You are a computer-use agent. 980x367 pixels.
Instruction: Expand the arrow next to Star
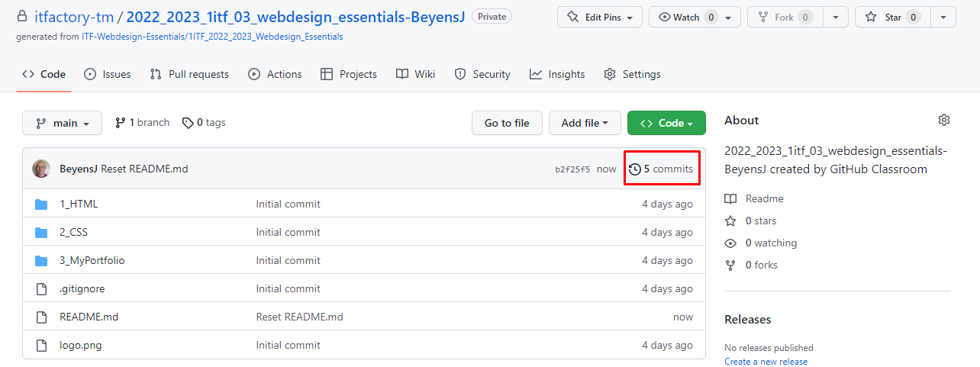coord(944,17)
